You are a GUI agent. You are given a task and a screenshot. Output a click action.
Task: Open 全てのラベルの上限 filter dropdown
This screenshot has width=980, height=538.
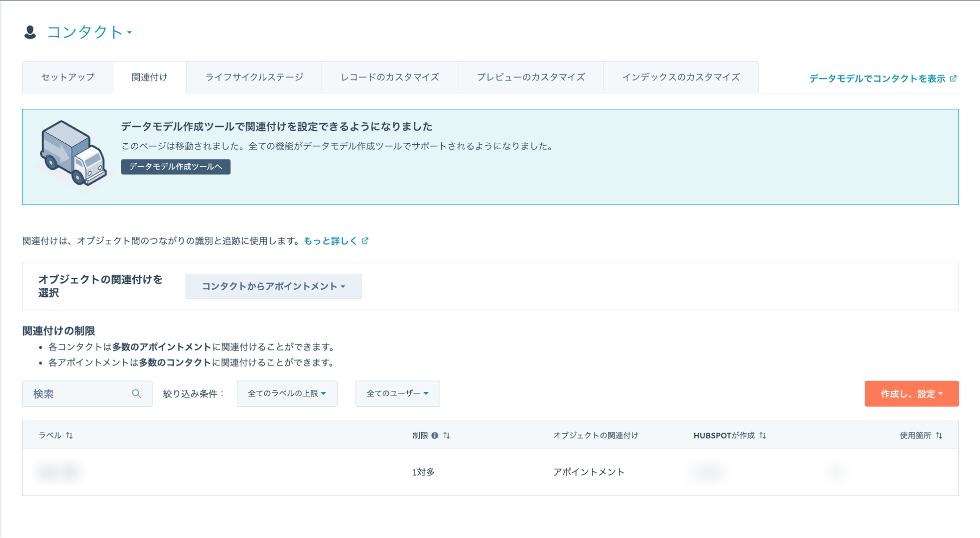[287, 394]
